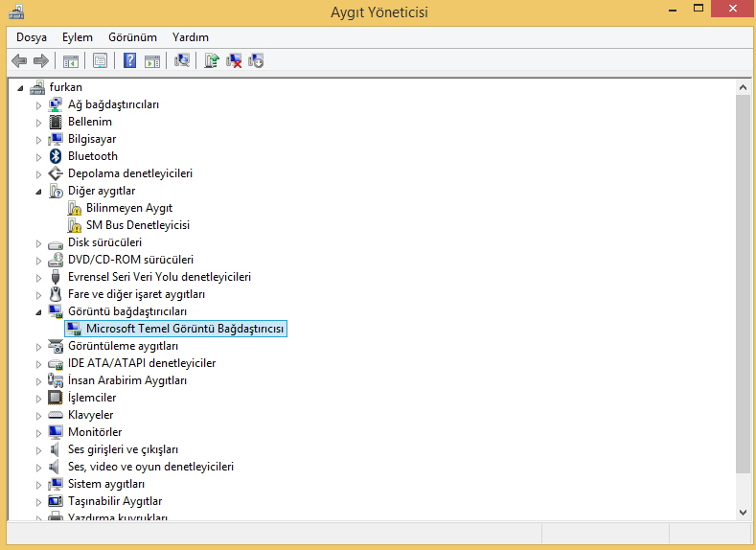Select Taşınabilir Aygıtlar label
The image size is (756, 550).
(x=115, y=501)
